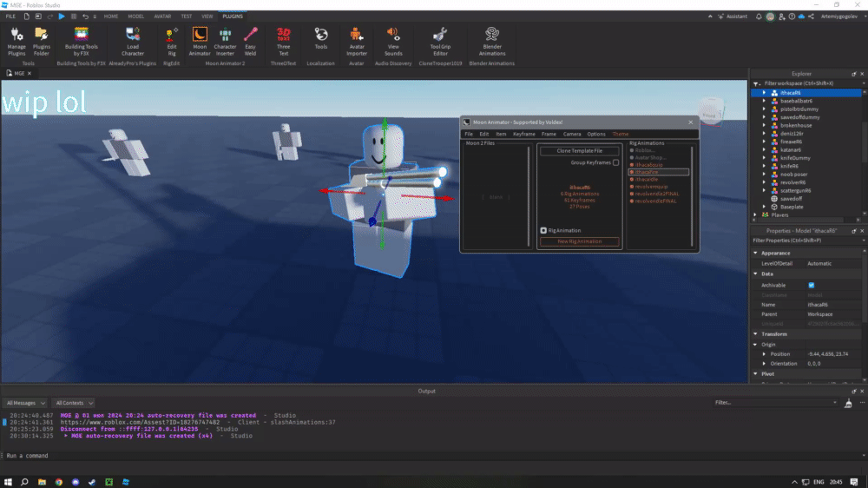The image size is (868, 488).
Task: Open the Assistant panel
Action: point(733,16)
